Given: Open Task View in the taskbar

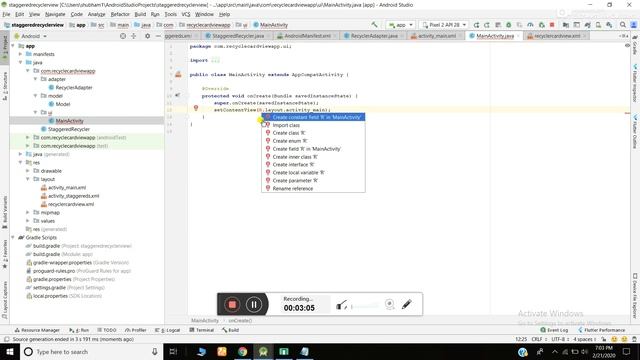Looking at the screenshot, I should (173, 351).
